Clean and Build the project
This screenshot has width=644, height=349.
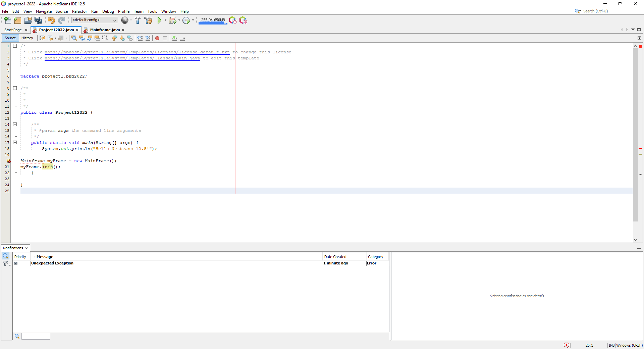148,20
